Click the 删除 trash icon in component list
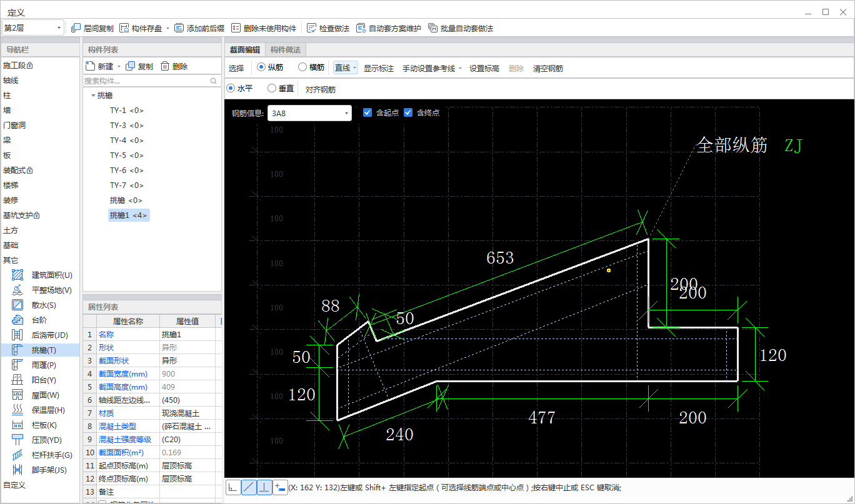Screen dimensions: 855x504 pos(165,66)
